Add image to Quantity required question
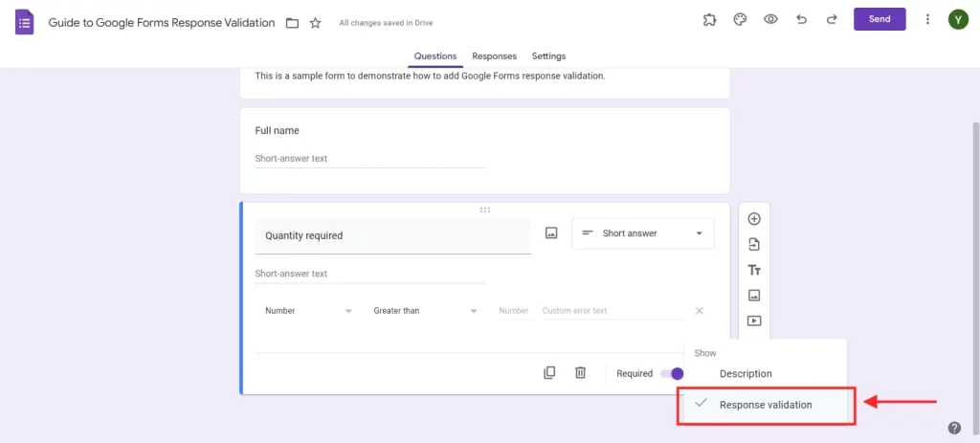The image size is (980, 443). (x=551, y=233)
